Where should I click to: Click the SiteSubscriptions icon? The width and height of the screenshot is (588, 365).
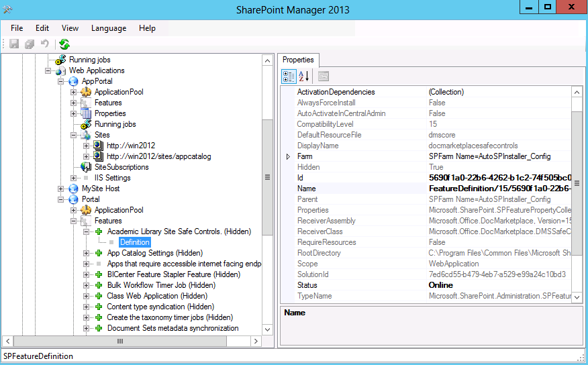pyautogui.click(x=86, y=167)
